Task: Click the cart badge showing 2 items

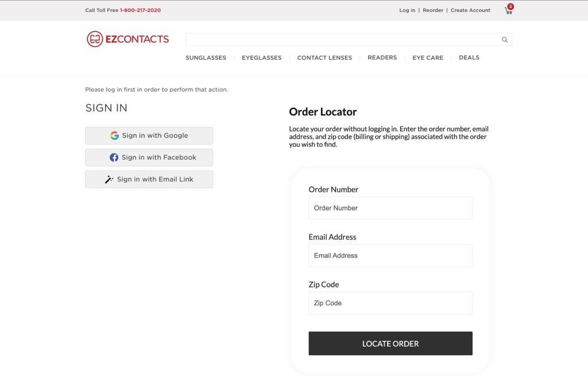Action: tap(512, 6)
